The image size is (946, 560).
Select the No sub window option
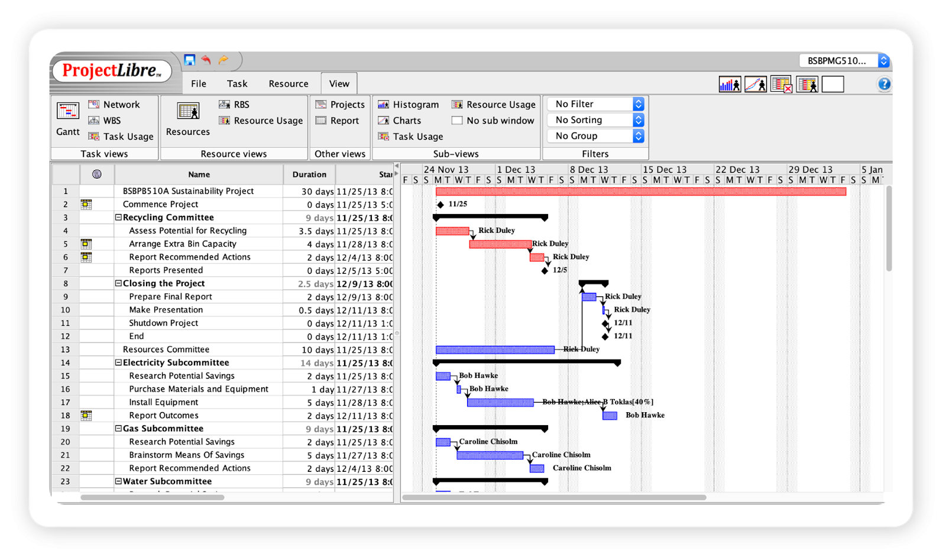pos(494,120)
